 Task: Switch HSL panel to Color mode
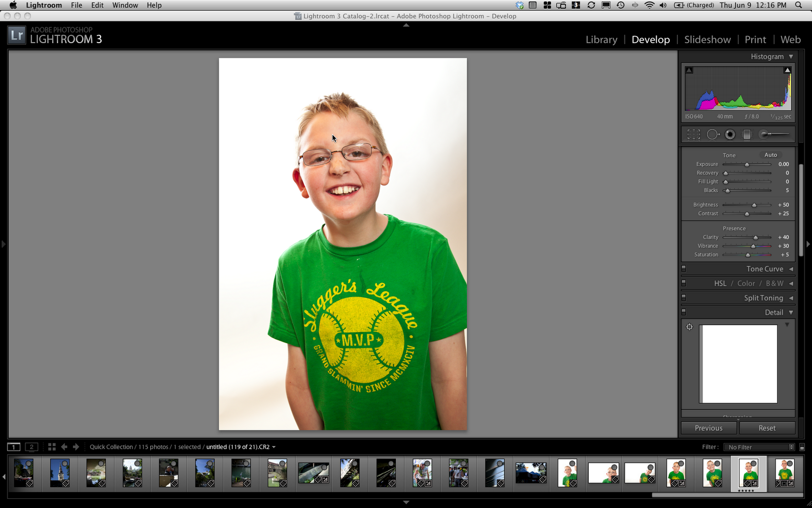pyautogui.click(x=746, y=283)
